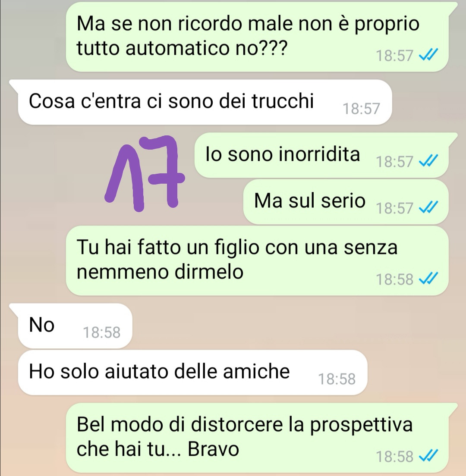The width and height of the screenshot is (466, 476).
Task: Select the "Tu hai fatto un figlio" message
Action: [x=257, y=260]
